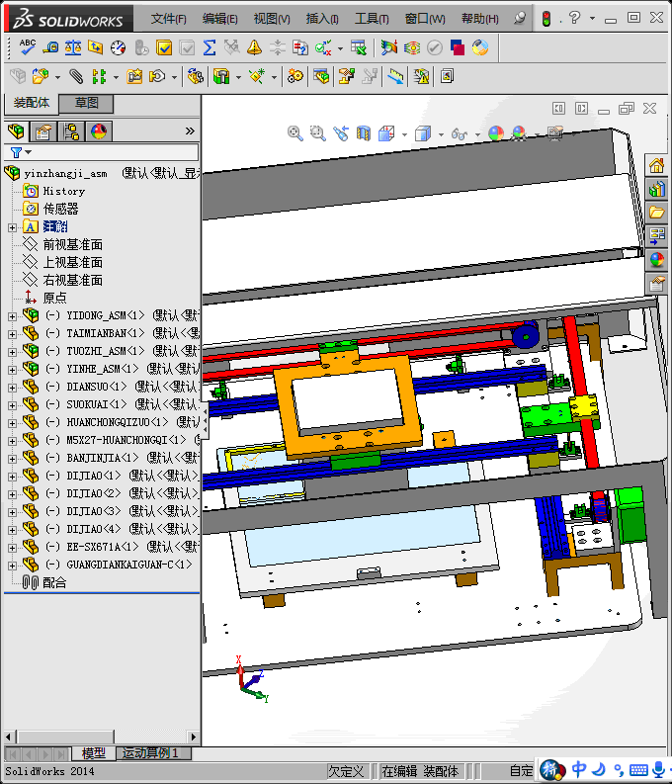The width and height of the screenshot is (672, 784).
Task: Select the Linear Component Pattern icon
Action: tap(99, 76)
